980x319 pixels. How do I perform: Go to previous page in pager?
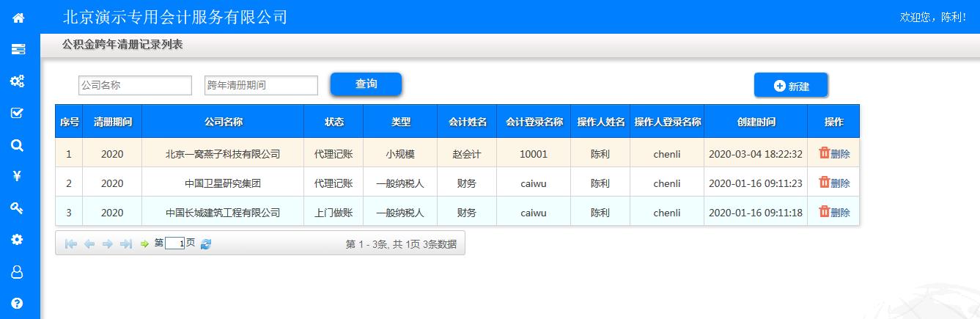pos(89,244)
